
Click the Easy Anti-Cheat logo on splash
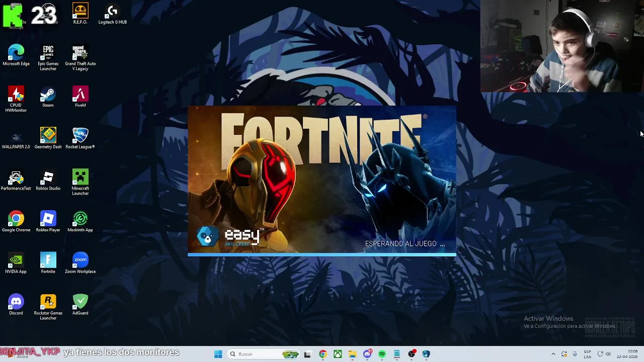(x=230, y=237)
